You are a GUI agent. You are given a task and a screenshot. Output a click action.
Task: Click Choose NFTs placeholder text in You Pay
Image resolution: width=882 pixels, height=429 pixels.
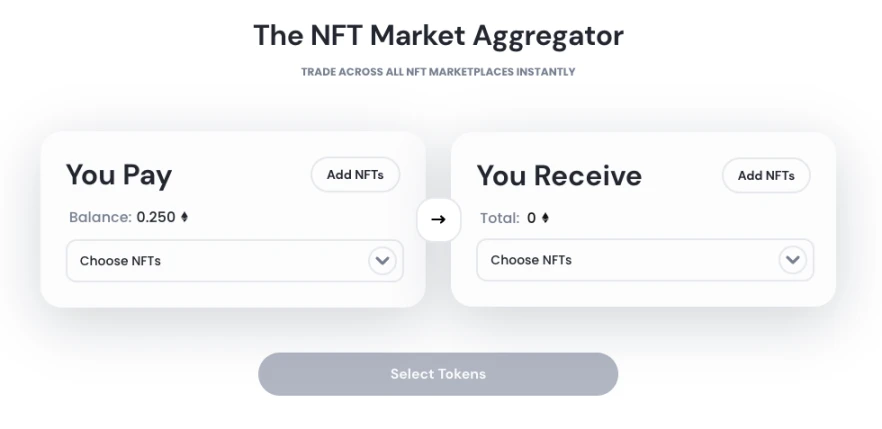pyautogui.click(x=120, y=261)
